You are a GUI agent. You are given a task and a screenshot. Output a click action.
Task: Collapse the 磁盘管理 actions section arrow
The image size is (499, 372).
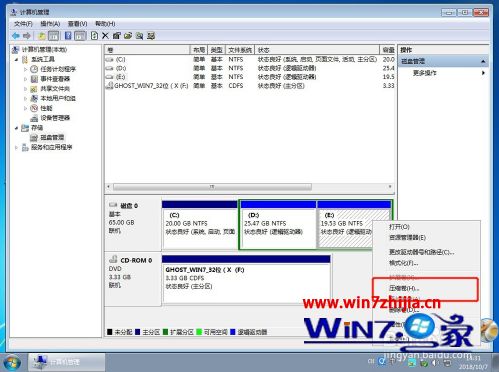click(x=483, y=61)
